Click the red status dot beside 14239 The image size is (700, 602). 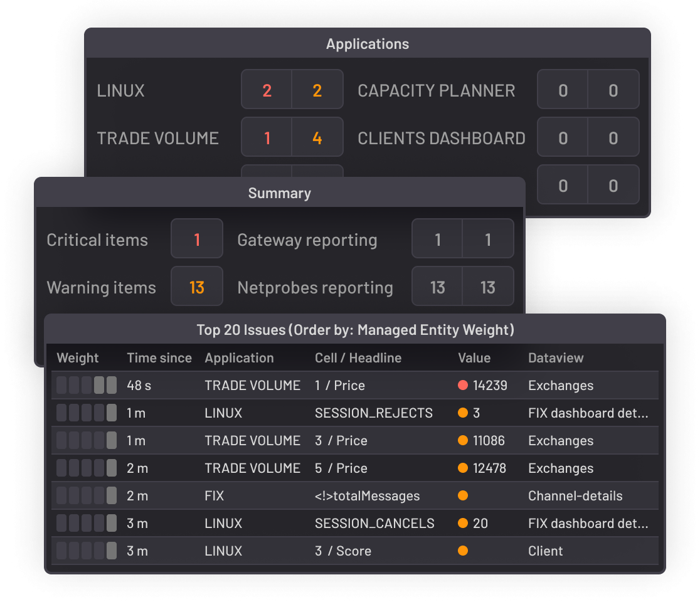[x=463, y=386]
